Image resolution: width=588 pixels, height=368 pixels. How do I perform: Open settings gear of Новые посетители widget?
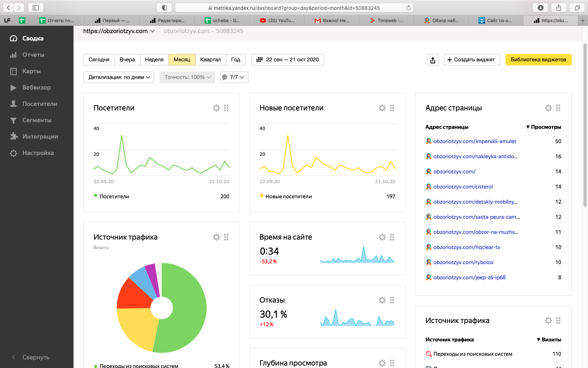(382, 108)
